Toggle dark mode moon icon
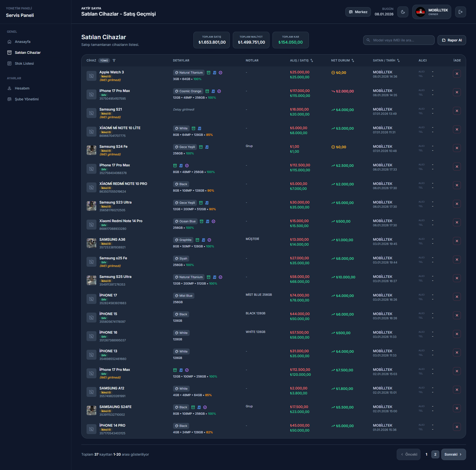 coord(403,12)
